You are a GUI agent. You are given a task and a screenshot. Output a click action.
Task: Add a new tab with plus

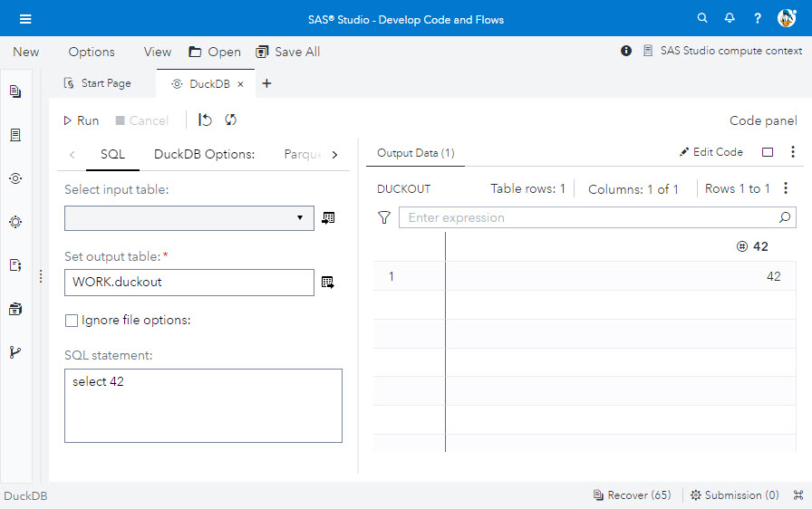point(266,83)
